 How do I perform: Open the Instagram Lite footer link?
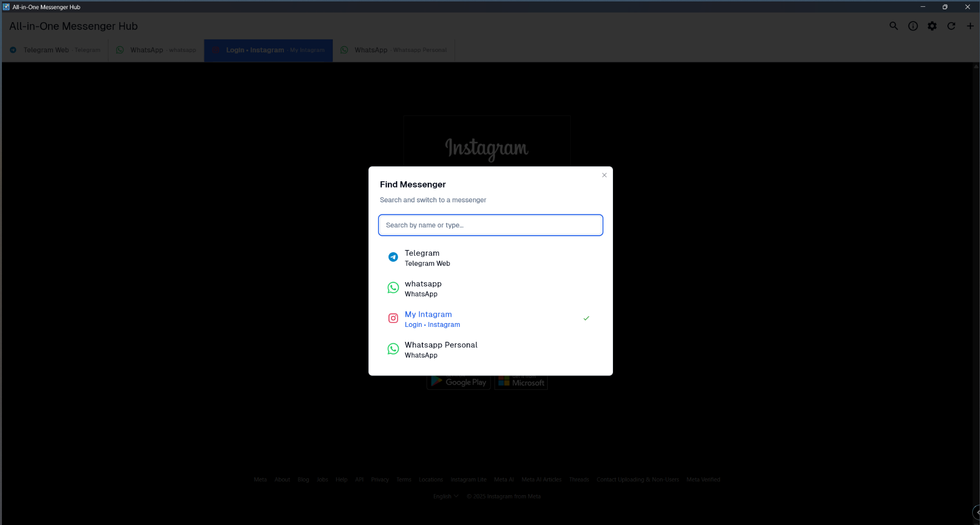(468, 479)
